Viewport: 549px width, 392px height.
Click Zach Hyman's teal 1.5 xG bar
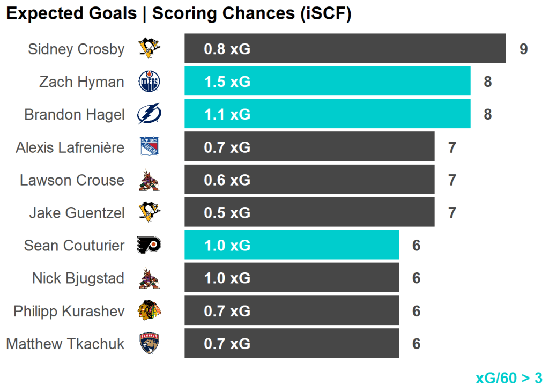pyautogui.click(x=327, y=82)
